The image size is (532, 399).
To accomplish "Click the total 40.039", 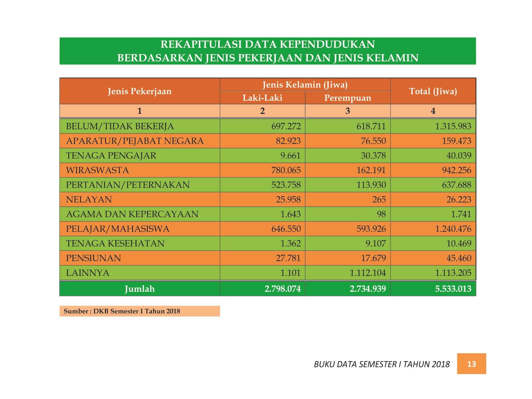I will click(459, 155).
